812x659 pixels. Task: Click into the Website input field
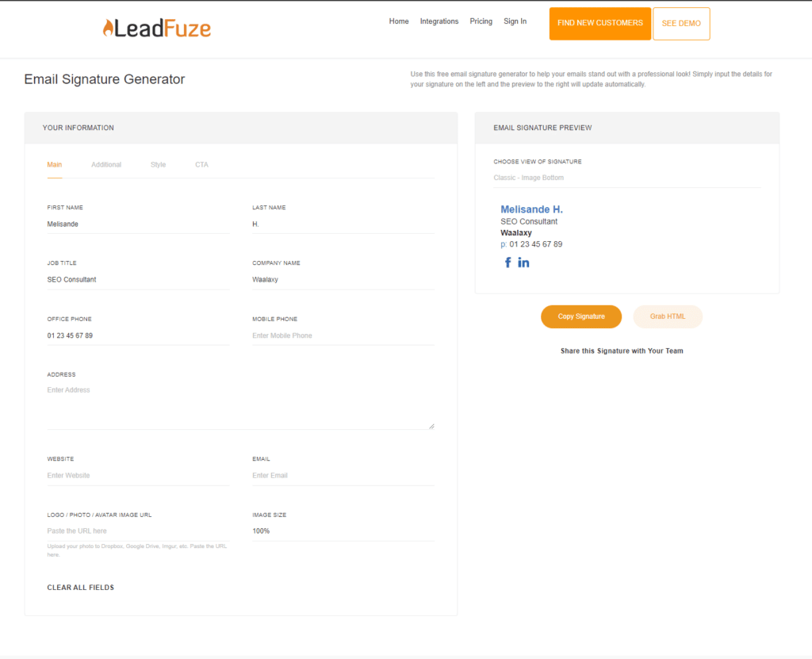tap(137, 476)
